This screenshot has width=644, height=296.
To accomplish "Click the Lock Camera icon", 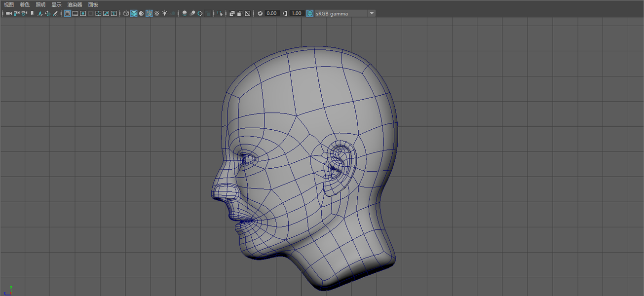I will coord(16,13).
